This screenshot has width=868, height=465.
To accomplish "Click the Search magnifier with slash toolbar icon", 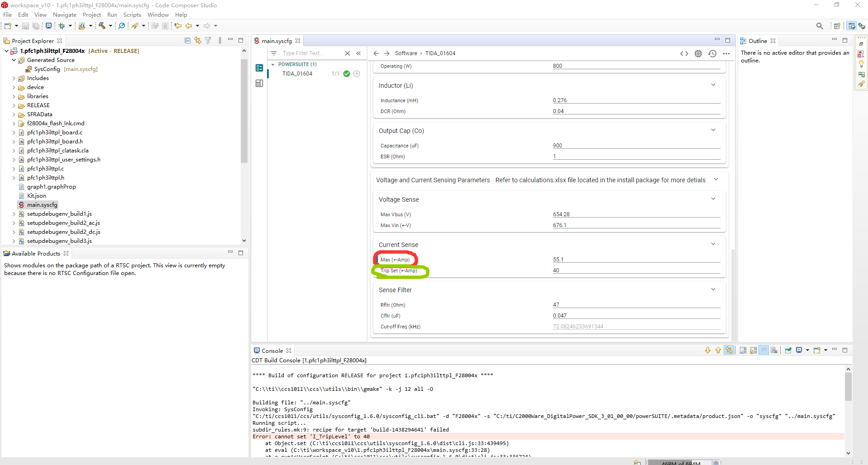I will (x=122, y=26).
